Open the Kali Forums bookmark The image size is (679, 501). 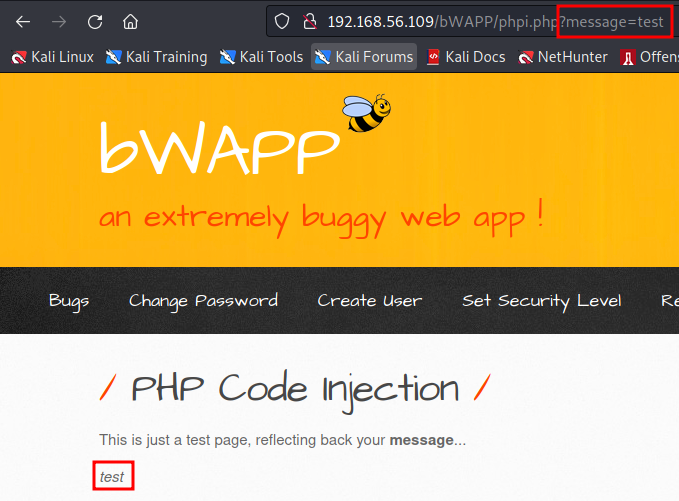tap(364, 57)
